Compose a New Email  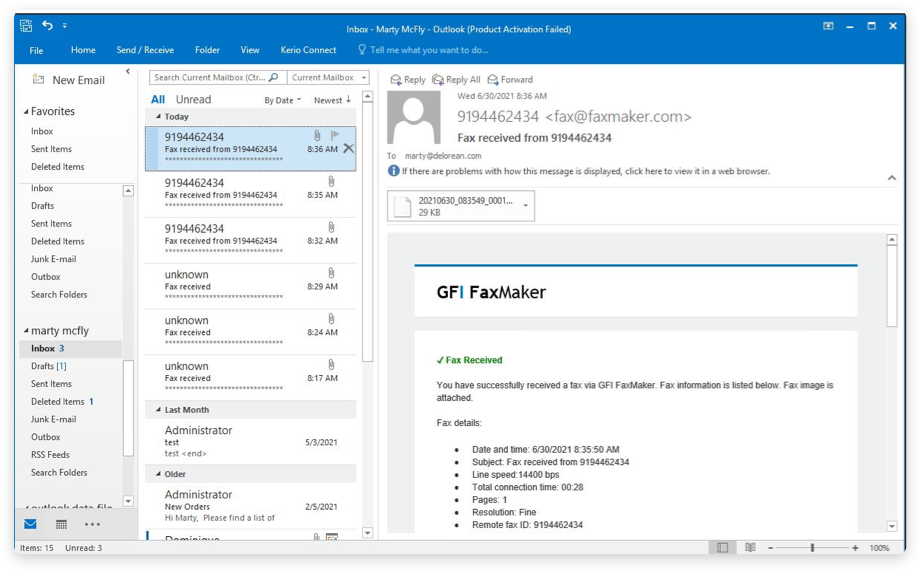point(69,80)
